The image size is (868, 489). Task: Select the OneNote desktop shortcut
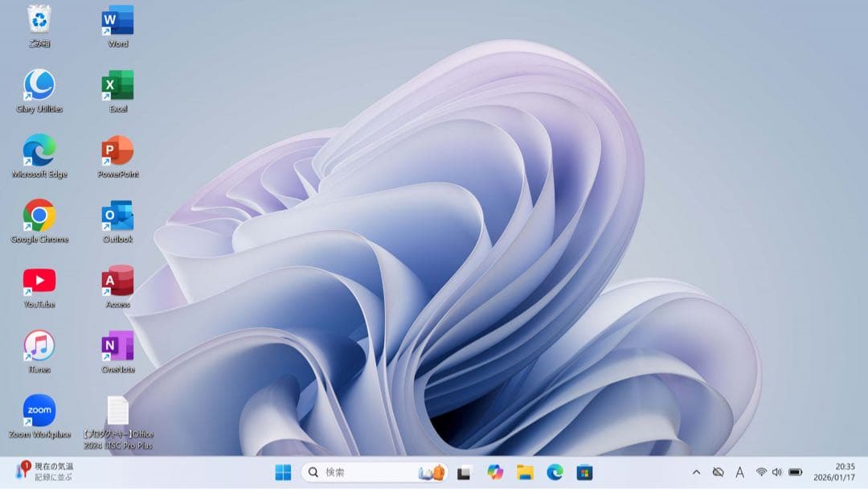(x=118, y=346)
